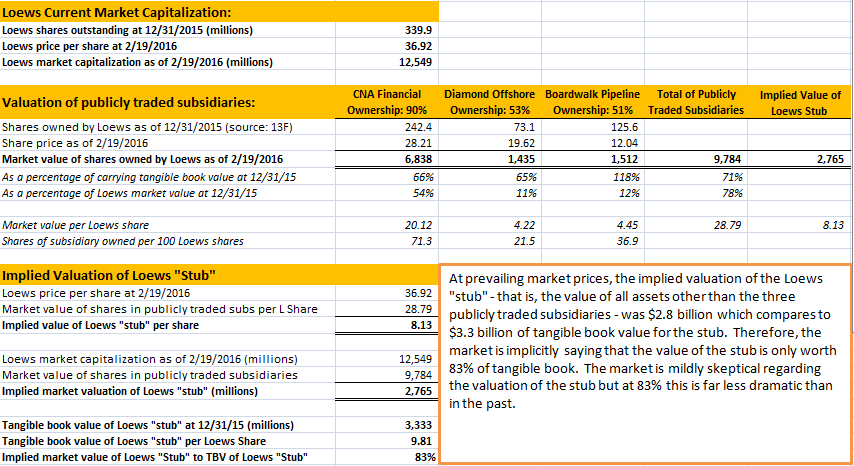Click the Total of Publicly Traded Subsidiaries header
Screen dimensions: 854x466
pyautogui.click(x=696, y=102)
